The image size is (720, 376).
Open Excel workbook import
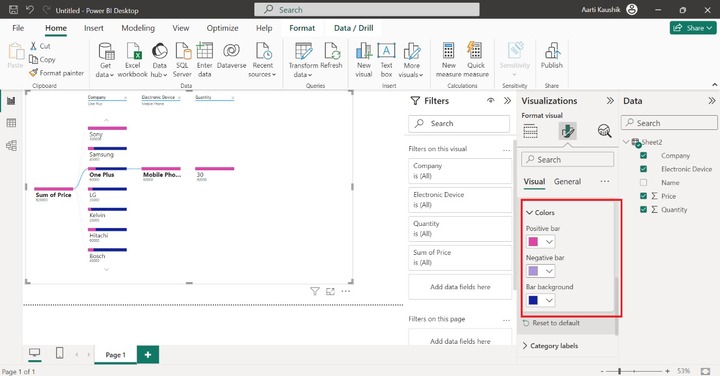point(133,60)
